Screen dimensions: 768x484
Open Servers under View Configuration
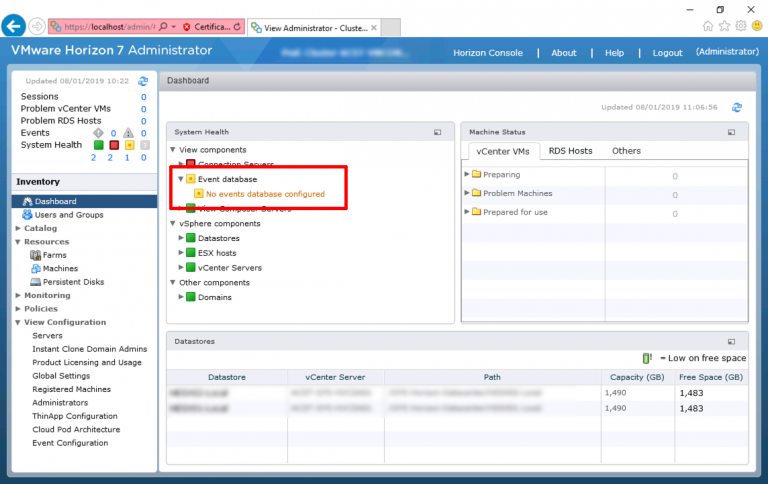click(x=48, y=336)
